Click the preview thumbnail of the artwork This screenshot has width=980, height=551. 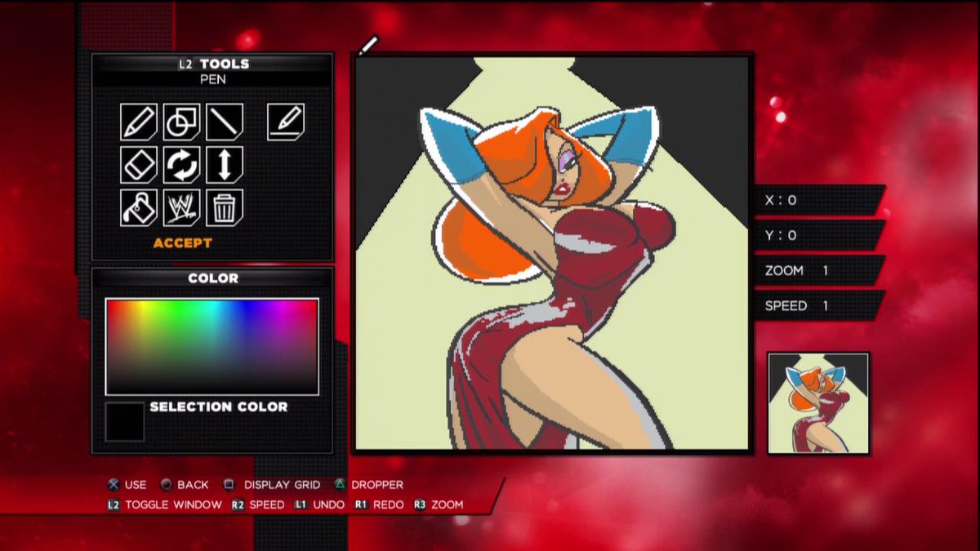(x=819, y=403)
